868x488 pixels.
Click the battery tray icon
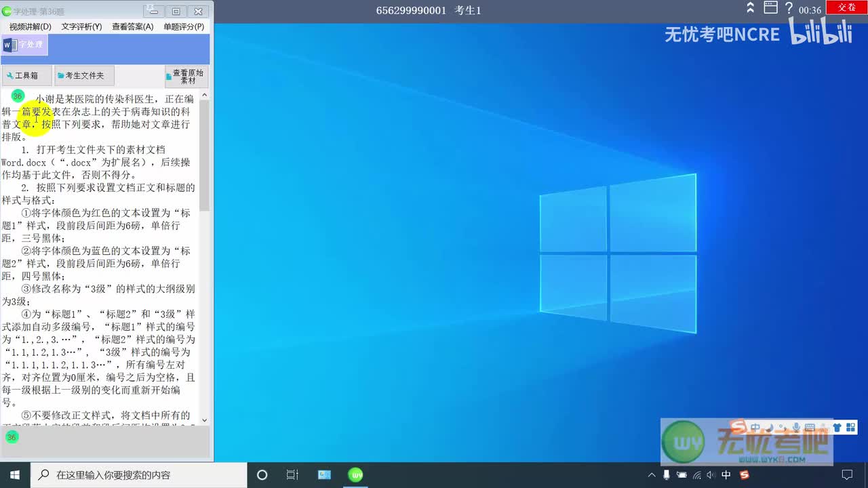coord(682,475)
